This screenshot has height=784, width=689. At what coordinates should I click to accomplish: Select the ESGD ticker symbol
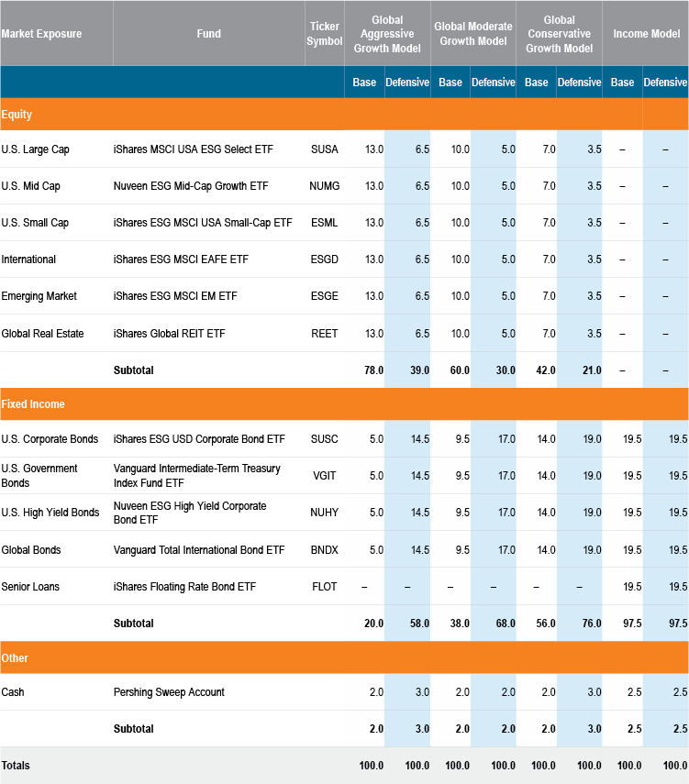coord(324,259)
